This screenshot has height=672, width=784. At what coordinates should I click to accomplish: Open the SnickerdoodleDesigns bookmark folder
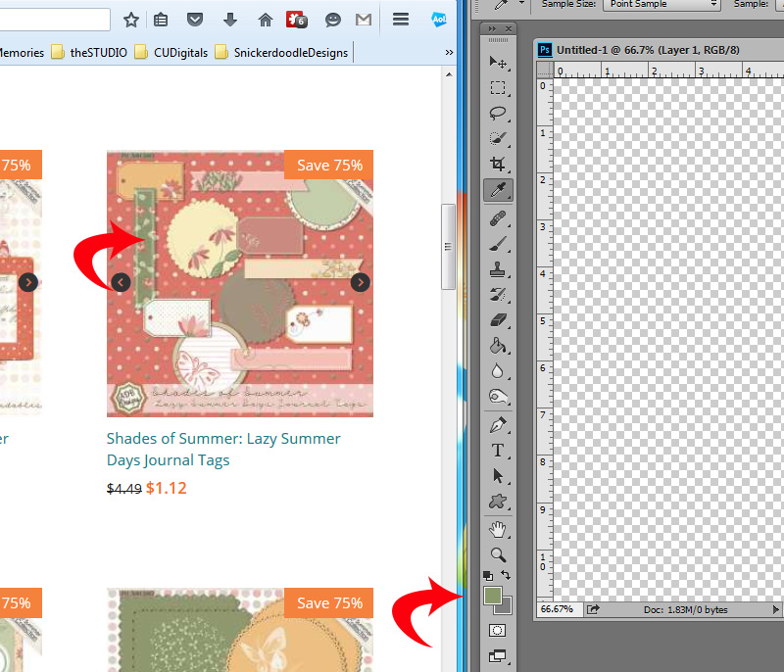282,53
